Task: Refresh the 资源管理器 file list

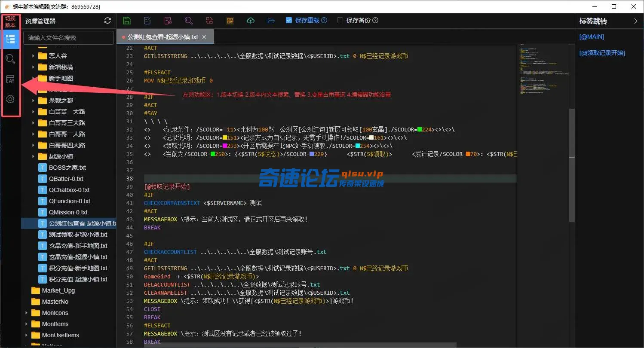Action: tap(107, 21)
